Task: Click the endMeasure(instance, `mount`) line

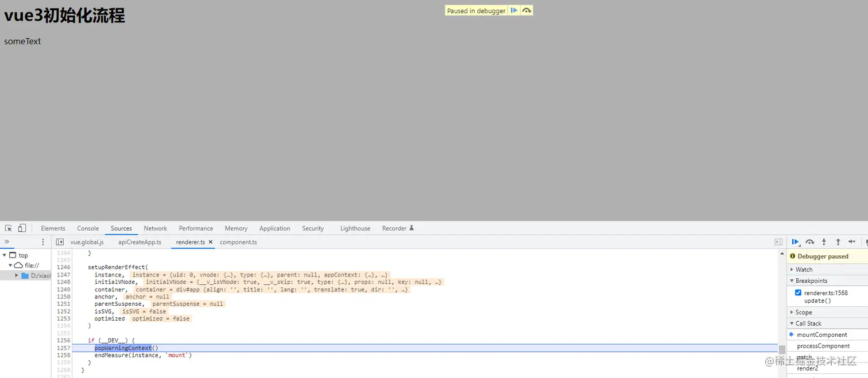Action: click(143, 355)
